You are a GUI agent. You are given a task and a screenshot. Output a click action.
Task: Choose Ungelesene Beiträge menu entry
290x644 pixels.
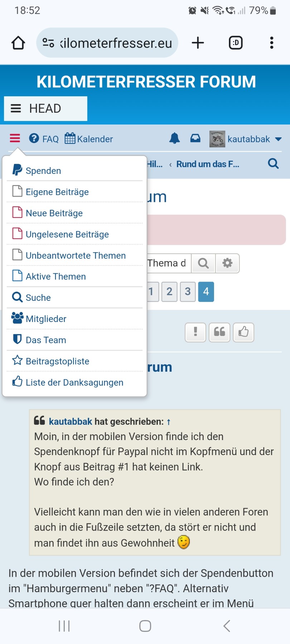tap(67, 234)
